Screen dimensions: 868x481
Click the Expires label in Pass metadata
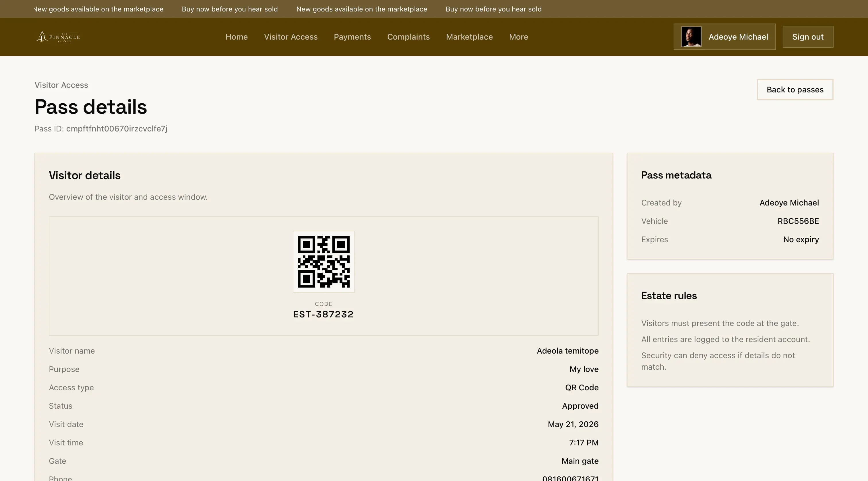click(654, 239)
